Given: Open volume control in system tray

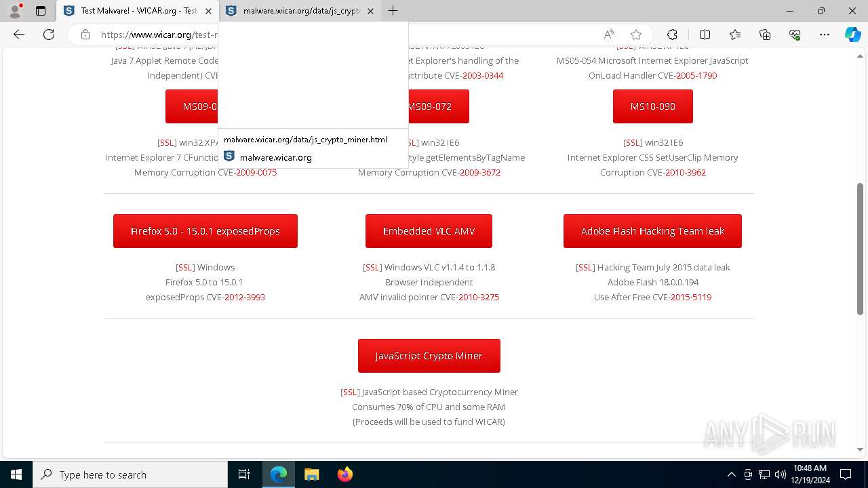Looking at the screenshot, I should [x=780, y=474].
